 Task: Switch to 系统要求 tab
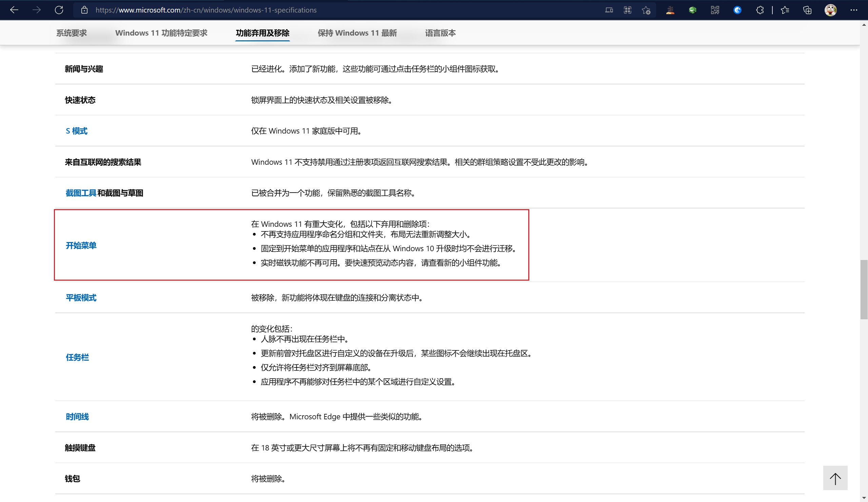click(72, 33)
